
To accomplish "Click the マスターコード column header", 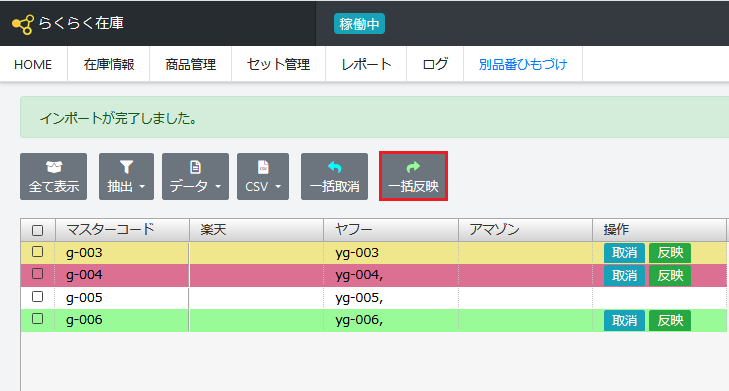I will (122, 230).
